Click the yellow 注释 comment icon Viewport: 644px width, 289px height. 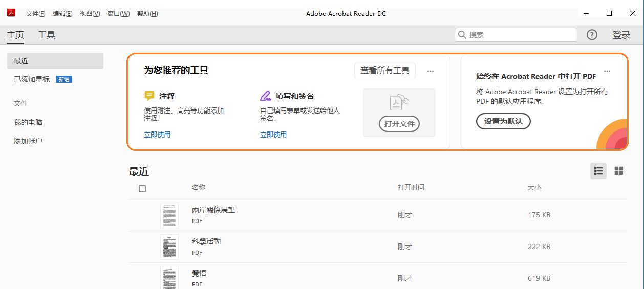[149, 96]
